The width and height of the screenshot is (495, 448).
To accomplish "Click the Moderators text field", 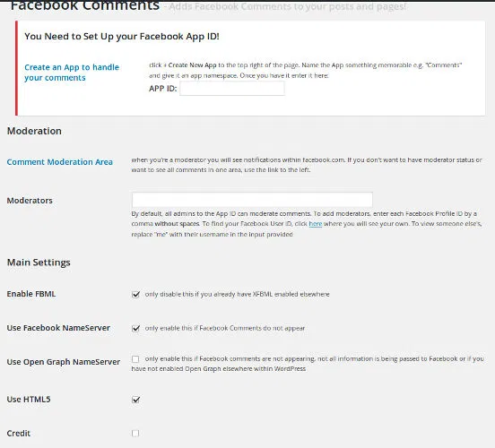I will 252,200.
